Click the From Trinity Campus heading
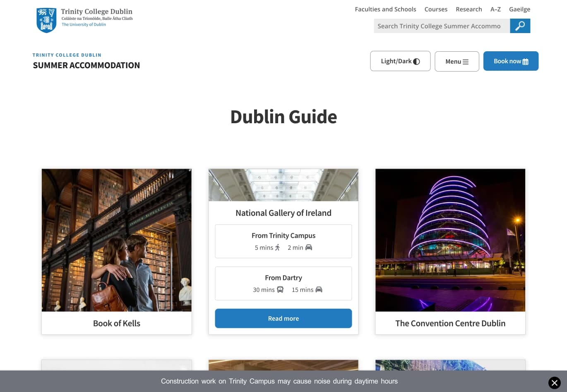Viewport: 567px width, 392px height. pos(283,236)
